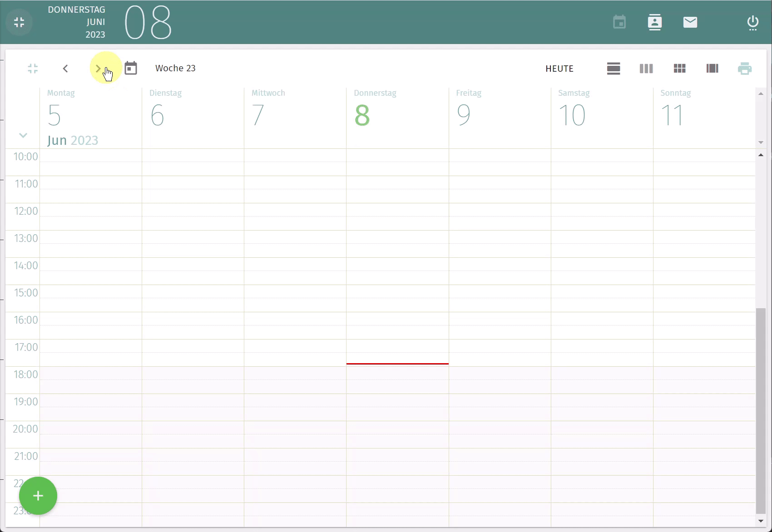Viewport: 772px width, 532px height.
Task: Create new event with green plus button
Action: (x=38, y=496)
